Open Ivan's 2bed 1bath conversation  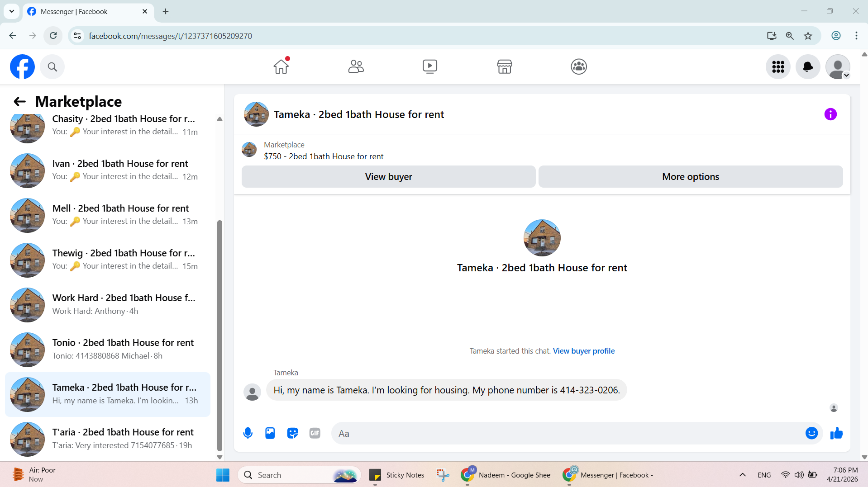108,170
